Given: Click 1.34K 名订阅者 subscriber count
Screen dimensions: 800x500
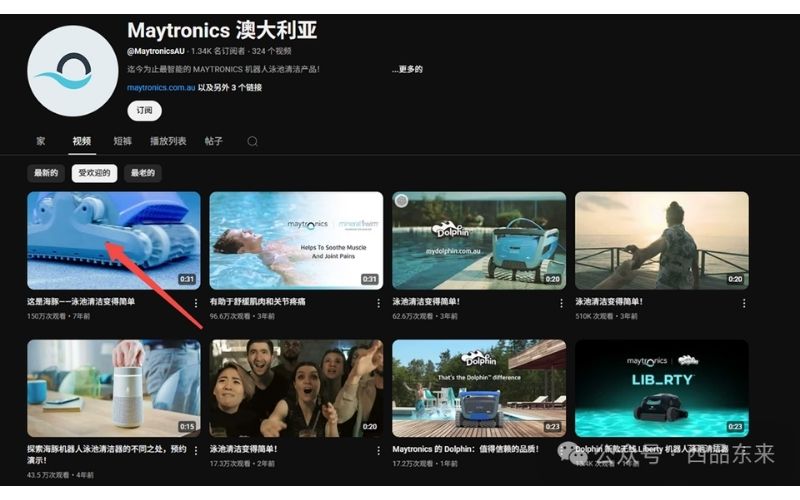Looking at the screenshot, I should 218,51.
